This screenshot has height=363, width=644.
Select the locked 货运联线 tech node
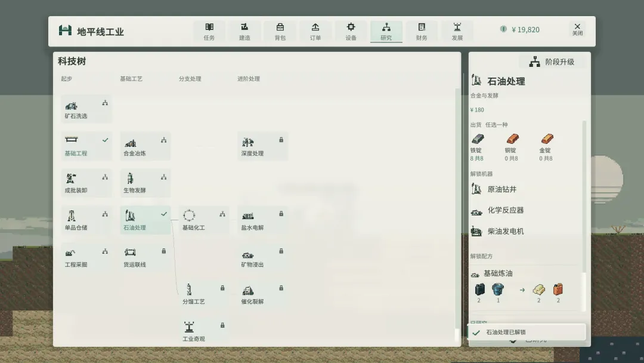145,257
